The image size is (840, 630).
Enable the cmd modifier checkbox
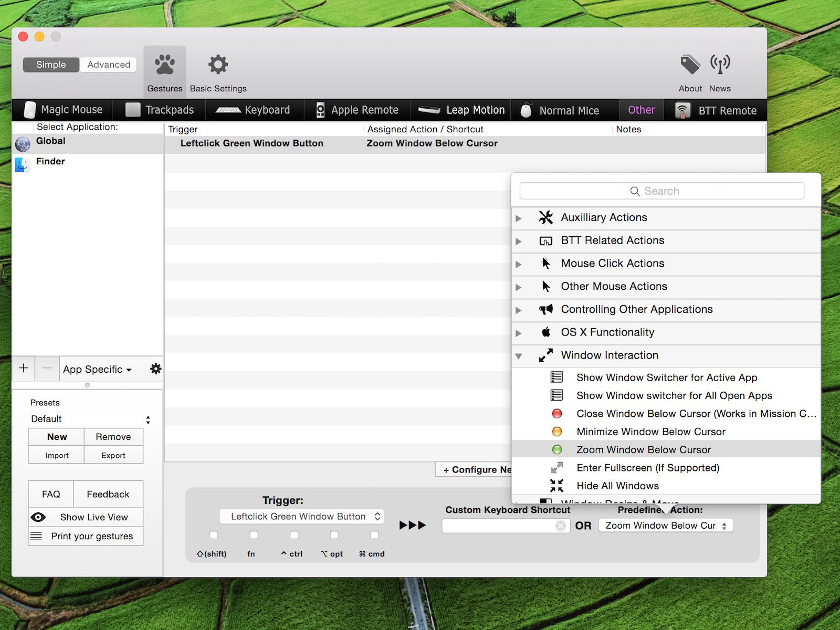pyautogui.click(x=374, y=535)
